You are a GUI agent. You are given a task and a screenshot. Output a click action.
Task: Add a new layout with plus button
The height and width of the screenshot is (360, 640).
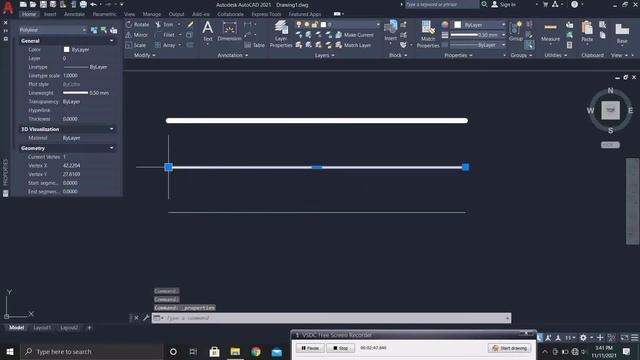pyautogui.click(x=89, y=327)
